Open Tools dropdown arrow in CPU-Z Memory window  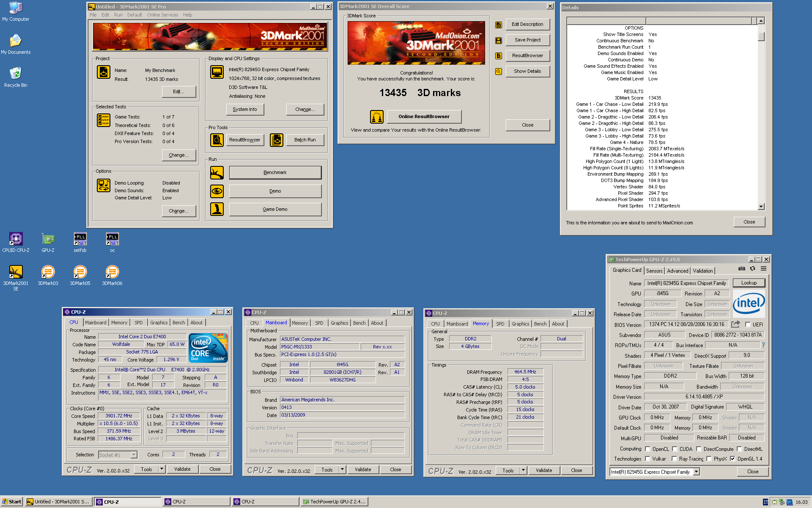point(523,470)
